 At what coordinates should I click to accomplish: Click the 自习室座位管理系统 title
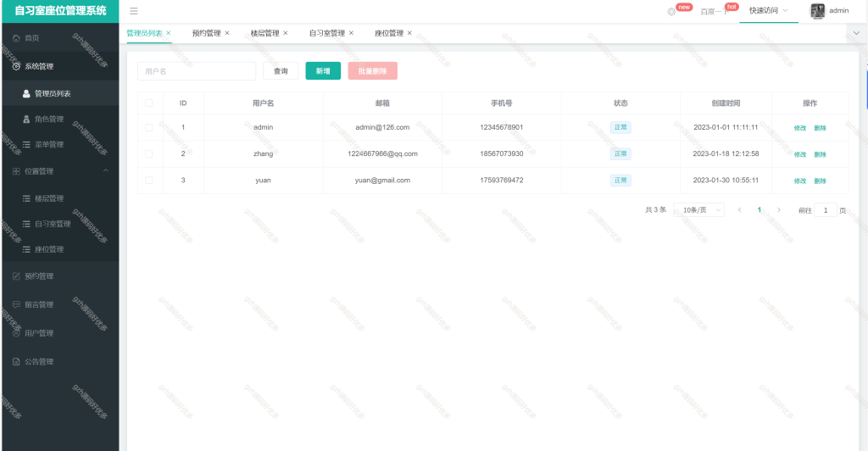tap(60, 10)
